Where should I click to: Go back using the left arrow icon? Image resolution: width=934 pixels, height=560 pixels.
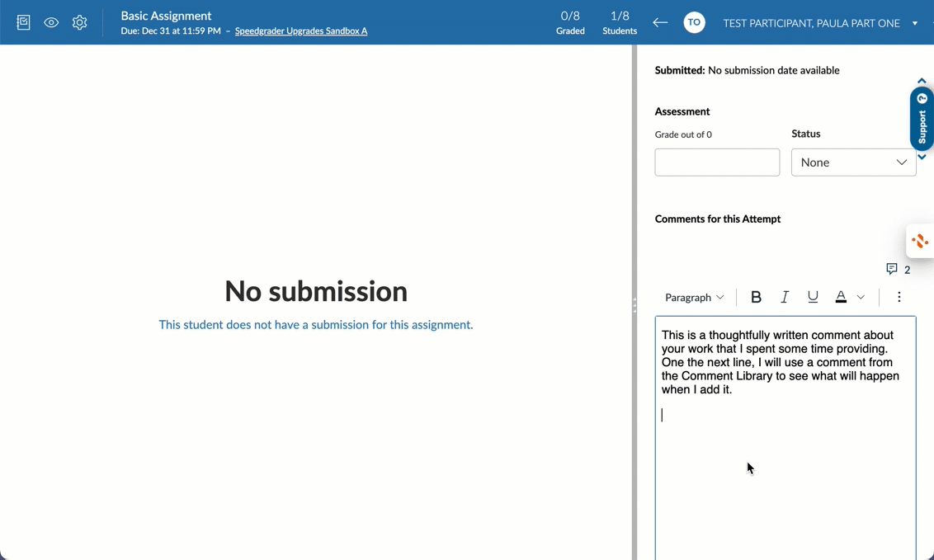pyautogui.click(x=660, y=23)
